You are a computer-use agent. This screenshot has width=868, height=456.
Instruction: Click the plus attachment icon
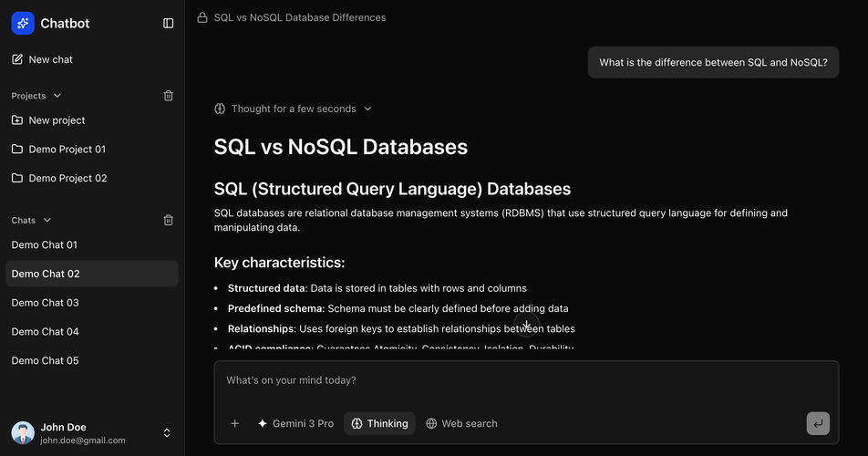click(x=234, y=423)
